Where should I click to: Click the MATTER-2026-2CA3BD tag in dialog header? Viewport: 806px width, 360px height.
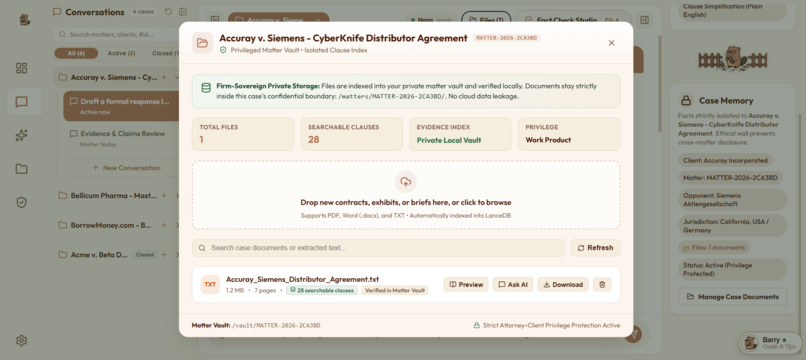click(506, 38)
